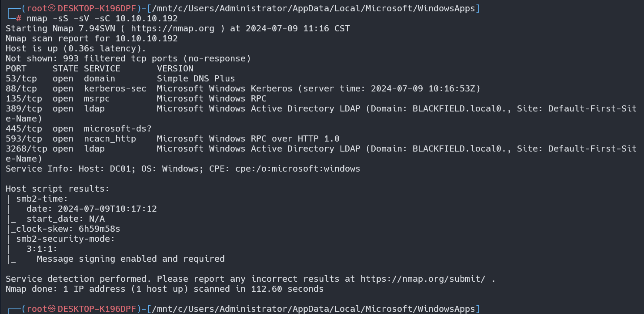Image resolution: width=644 pixels, height=314 pixels.
Task: Click the Kali logo in the bottom prompt
Action: point(53,309)
